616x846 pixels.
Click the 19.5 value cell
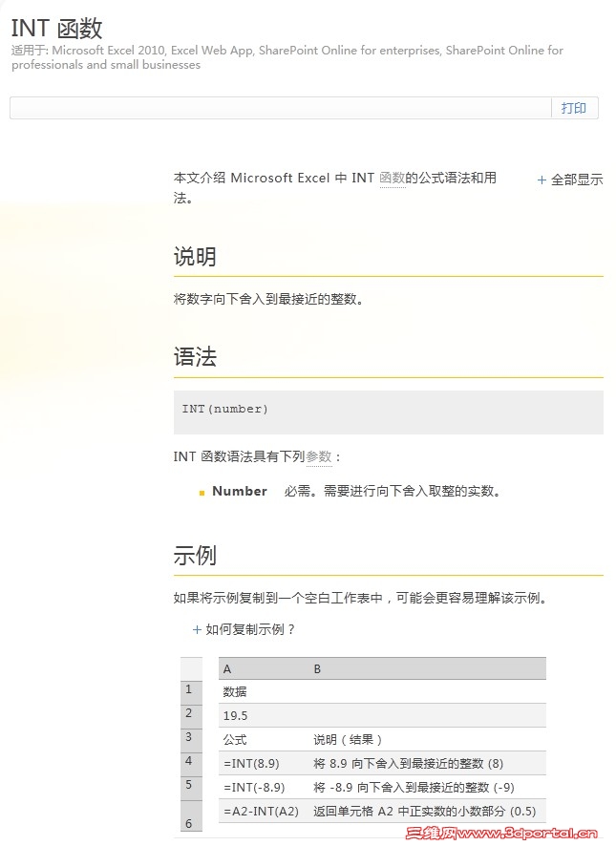[x=235, y=716]
